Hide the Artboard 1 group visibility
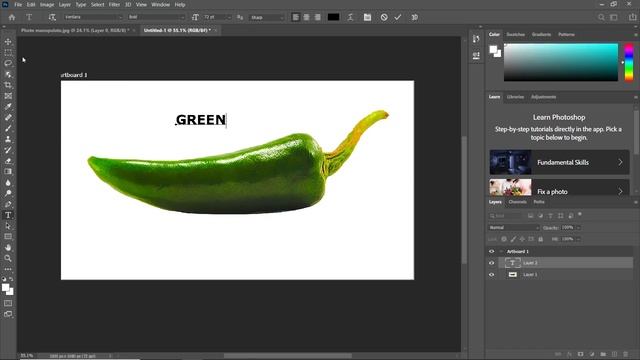This screenshot has width=640, height=360. [x=491, y=251]
